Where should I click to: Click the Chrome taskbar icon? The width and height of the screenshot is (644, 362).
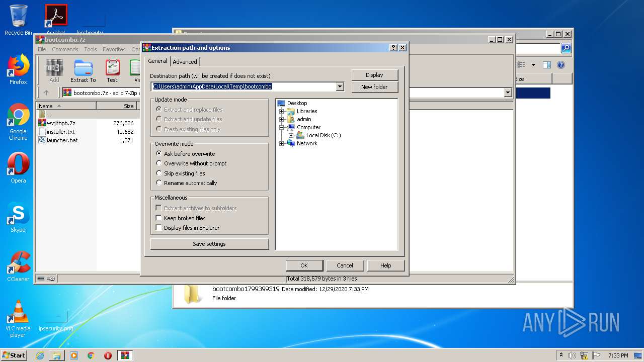pyautogui.click(x=91, y=355)
